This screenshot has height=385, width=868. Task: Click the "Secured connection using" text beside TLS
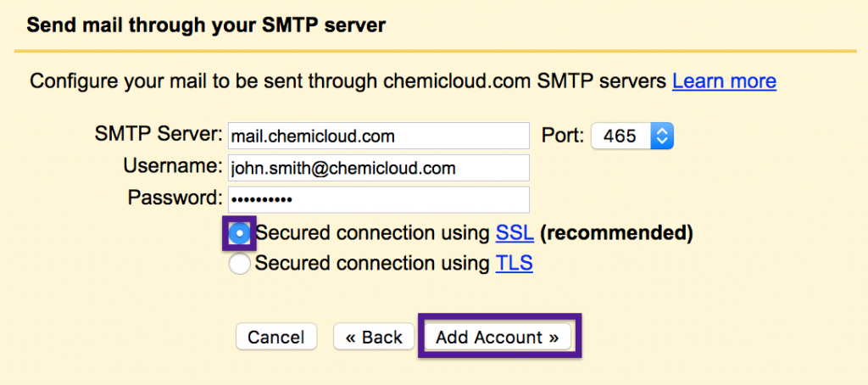pos(372,264)
